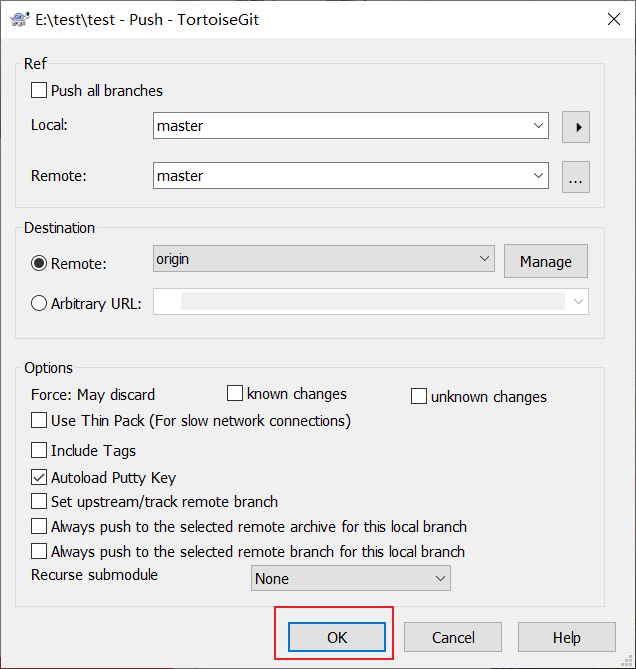The width and height of the screenshot is (636, 669).
Task: Click the TortoiseGit turtle icon in title bar
Action: coord(19,19)
